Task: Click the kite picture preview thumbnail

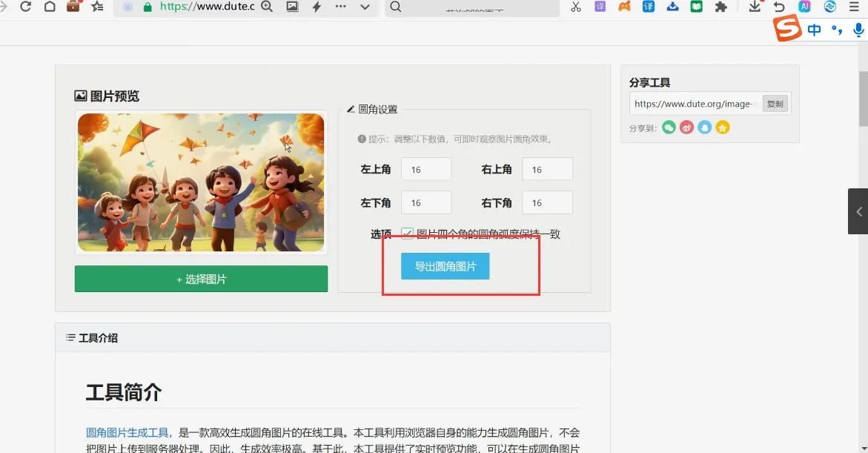Action: coord(200,182)
